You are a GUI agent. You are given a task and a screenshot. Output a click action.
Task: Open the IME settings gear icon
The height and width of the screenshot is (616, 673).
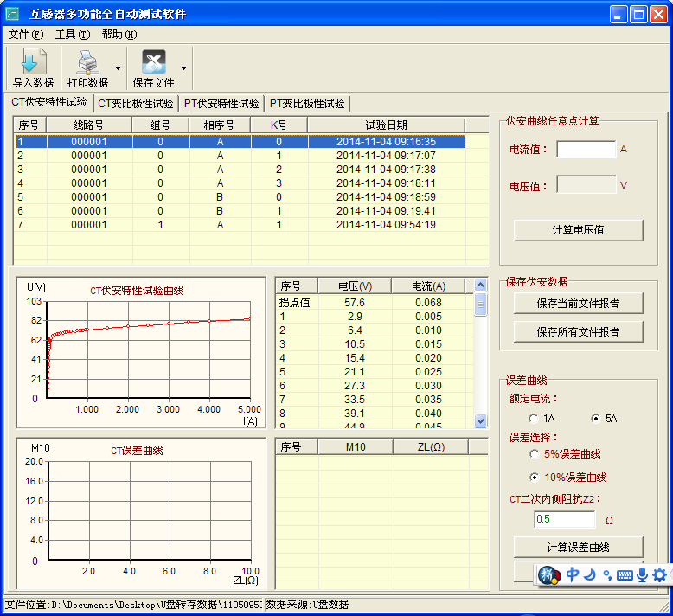coord(659,574)
